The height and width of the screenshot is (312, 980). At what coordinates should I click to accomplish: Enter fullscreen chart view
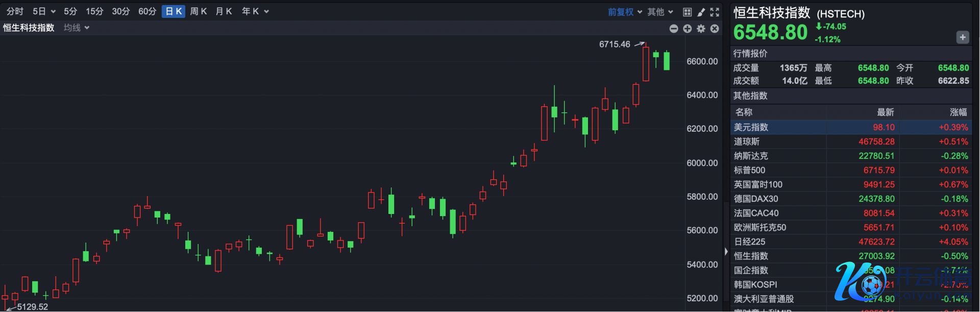click(715, 12)
